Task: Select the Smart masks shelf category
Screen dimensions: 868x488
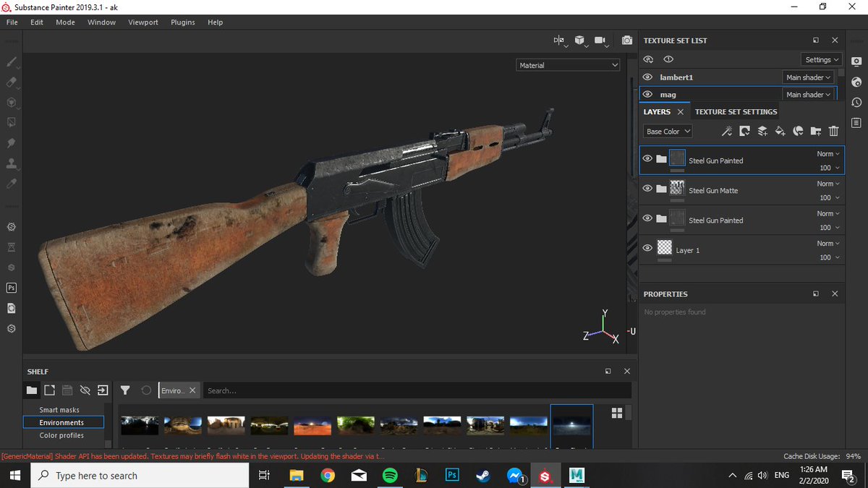Action: click(59, 410)
